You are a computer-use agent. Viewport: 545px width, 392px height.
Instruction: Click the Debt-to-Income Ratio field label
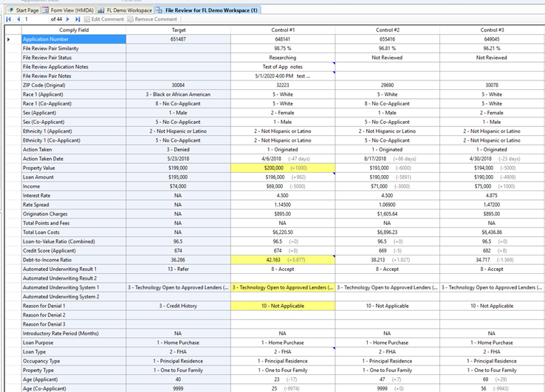pos(47,260)
